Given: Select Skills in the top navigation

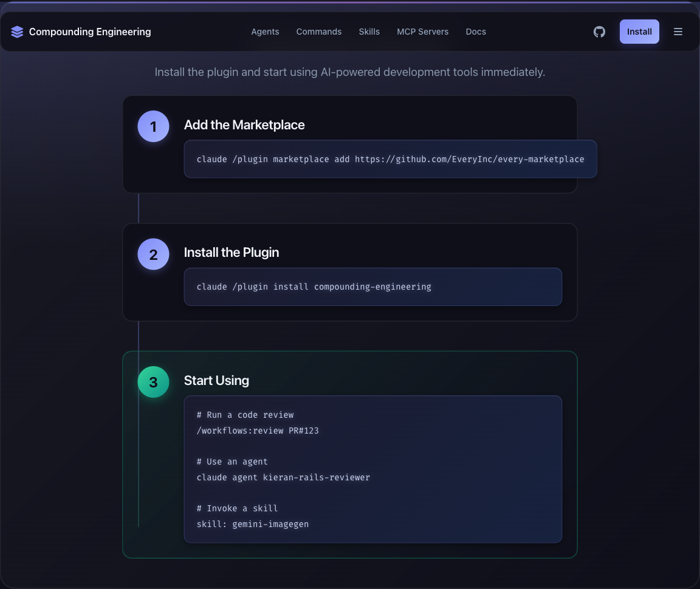Looking at the screenshot, I should (x=369, y=32).
